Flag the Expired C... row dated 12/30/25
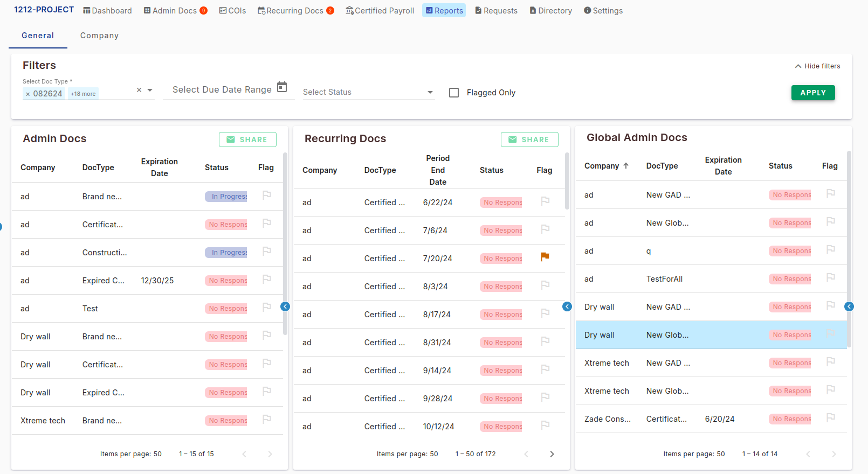The height and width of the screenshot is (474, 868). 266,279
